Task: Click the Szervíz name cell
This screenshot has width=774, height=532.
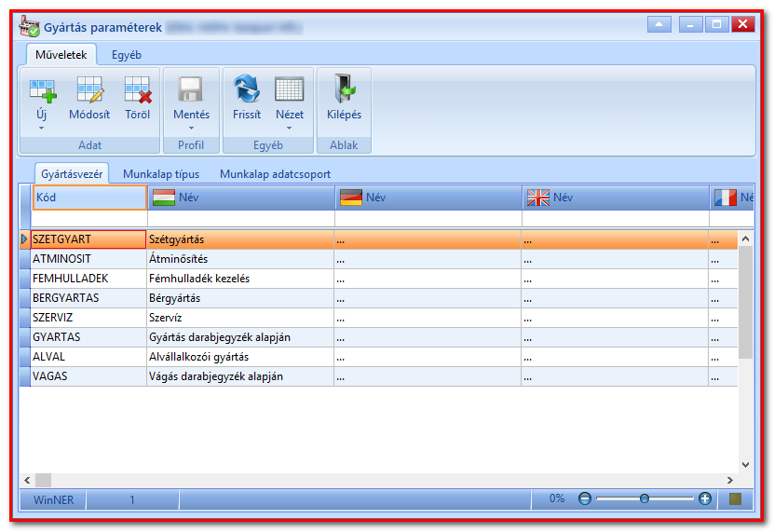Action: (240, 318)
